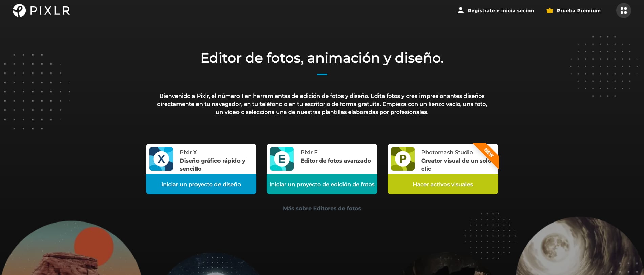Open "Más sobre Editores de fotos" link
The height and width of the screenshot is (275, 644).
pos(322,209)
